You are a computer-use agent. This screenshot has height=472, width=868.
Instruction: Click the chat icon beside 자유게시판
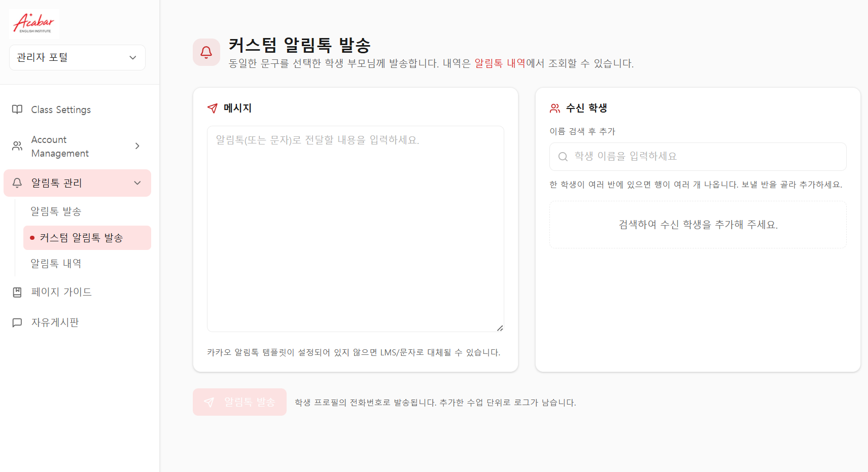[17, 322]
